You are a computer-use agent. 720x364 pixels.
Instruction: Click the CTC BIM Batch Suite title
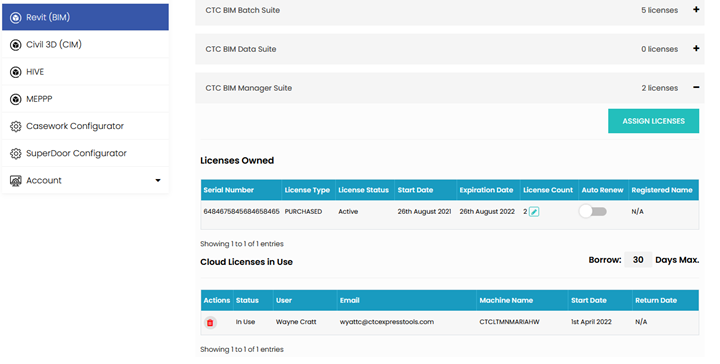(x=242, y=10)
